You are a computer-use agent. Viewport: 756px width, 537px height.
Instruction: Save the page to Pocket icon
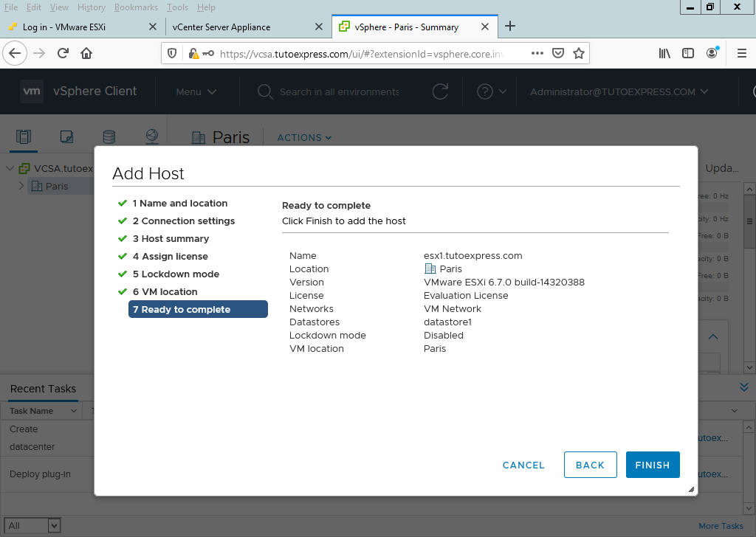558,53
